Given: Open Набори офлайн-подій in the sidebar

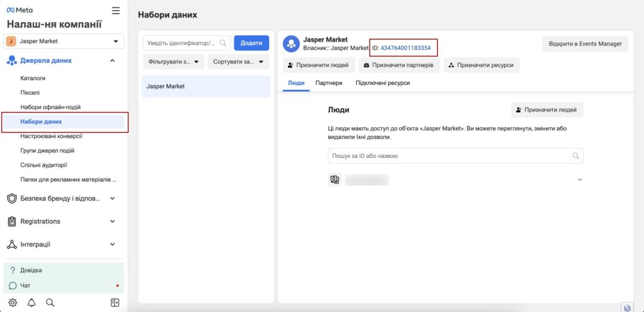Looking at the screenshot, I should tap(50, 107).
